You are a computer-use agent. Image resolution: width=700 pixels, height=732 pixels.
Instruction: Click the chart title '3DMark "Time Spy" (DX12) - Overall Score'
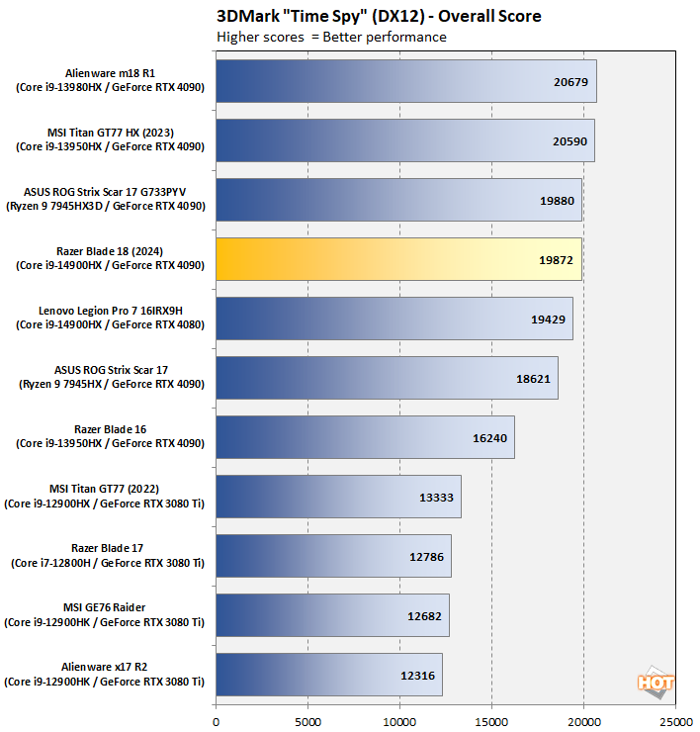[379, 17]
